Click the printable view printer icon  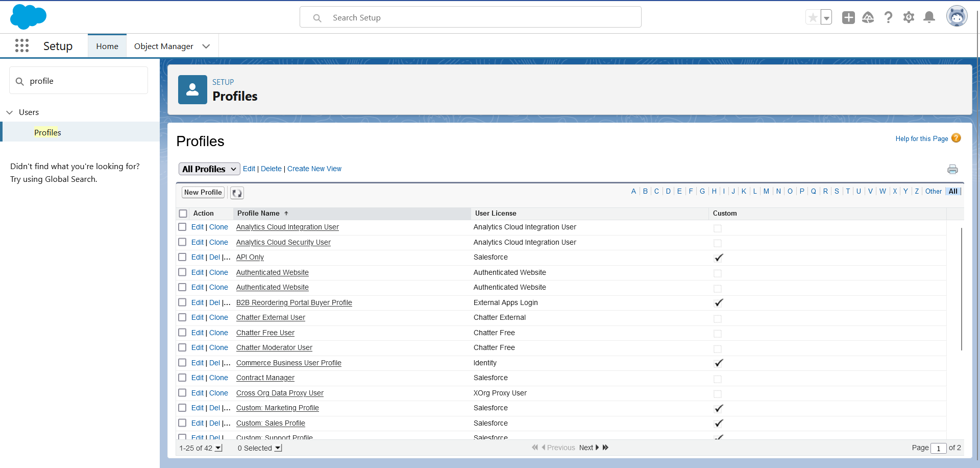pos(952,169)
